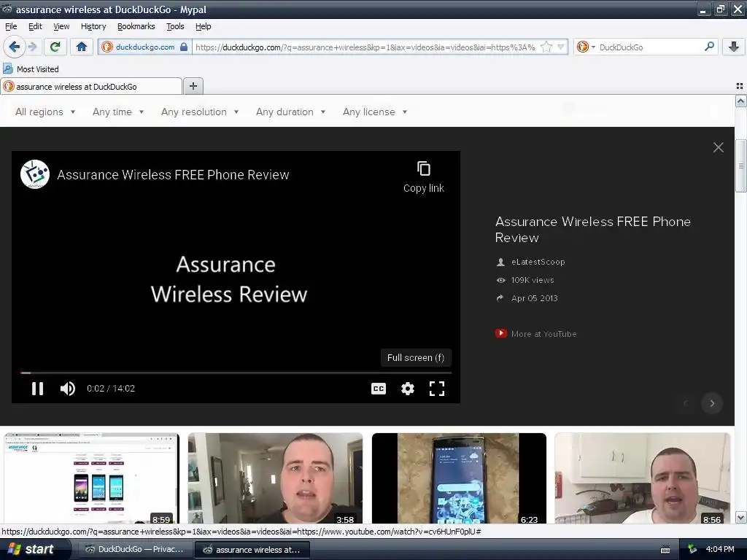Reload the current page
747x560 pixels.
pos(55,47)
